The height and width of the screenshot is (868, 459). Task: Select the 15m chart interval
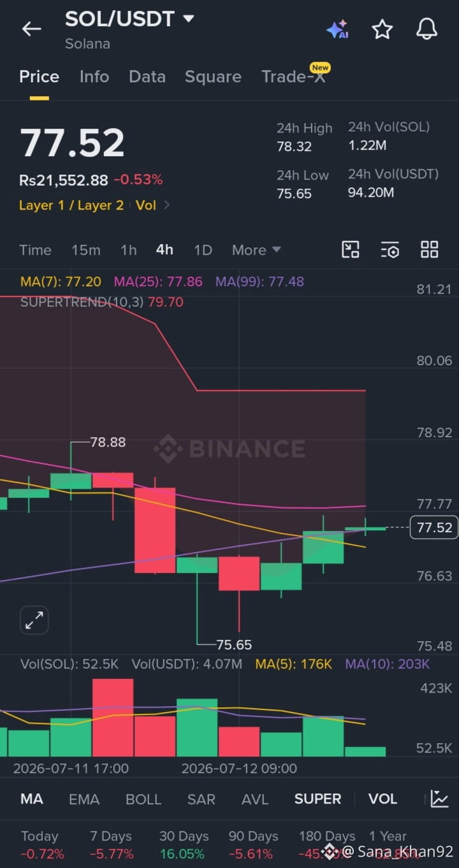(x=86, y=250)
